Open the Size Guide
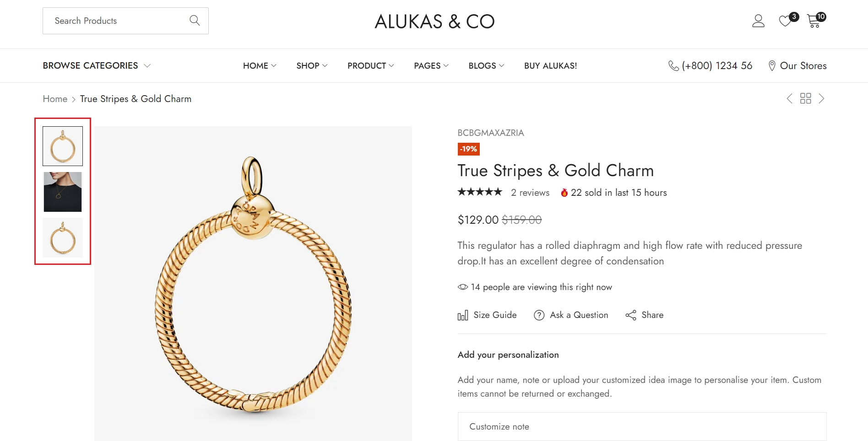The height and width of the screenshot is (441, 868). click(x=487, y=315)
